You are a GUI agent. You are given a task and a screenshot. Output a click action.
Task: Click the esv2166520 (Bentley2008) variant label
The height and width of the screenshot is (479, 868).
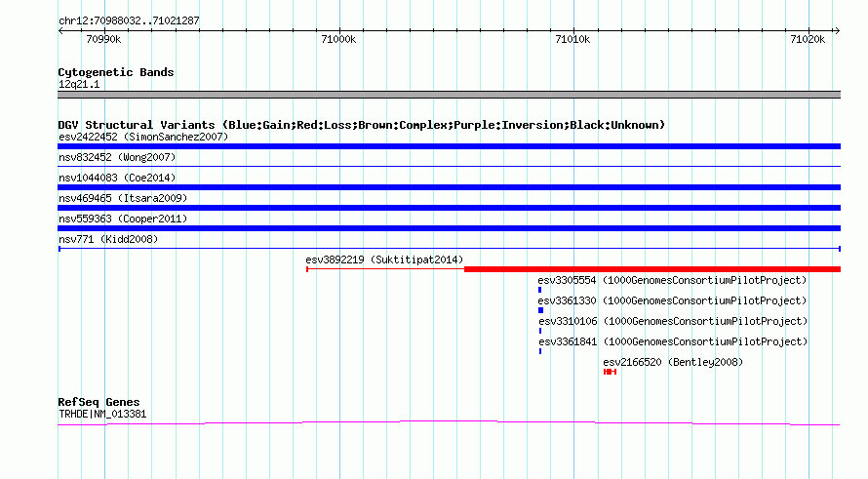673,362
